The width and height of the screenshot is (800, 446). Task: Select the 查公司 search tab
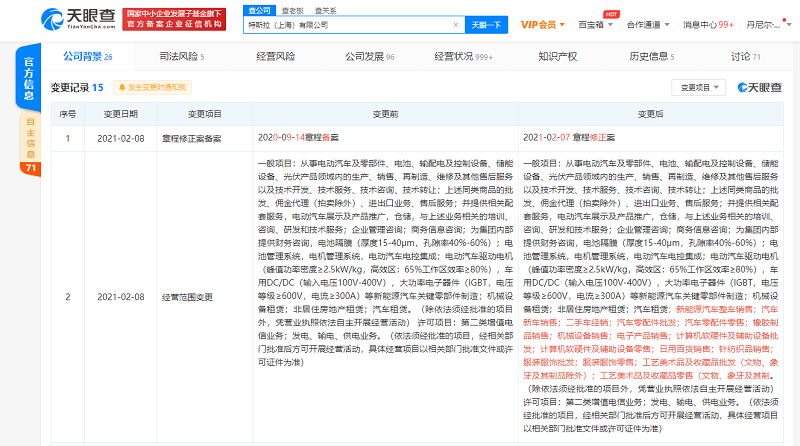tap(260, 10)
